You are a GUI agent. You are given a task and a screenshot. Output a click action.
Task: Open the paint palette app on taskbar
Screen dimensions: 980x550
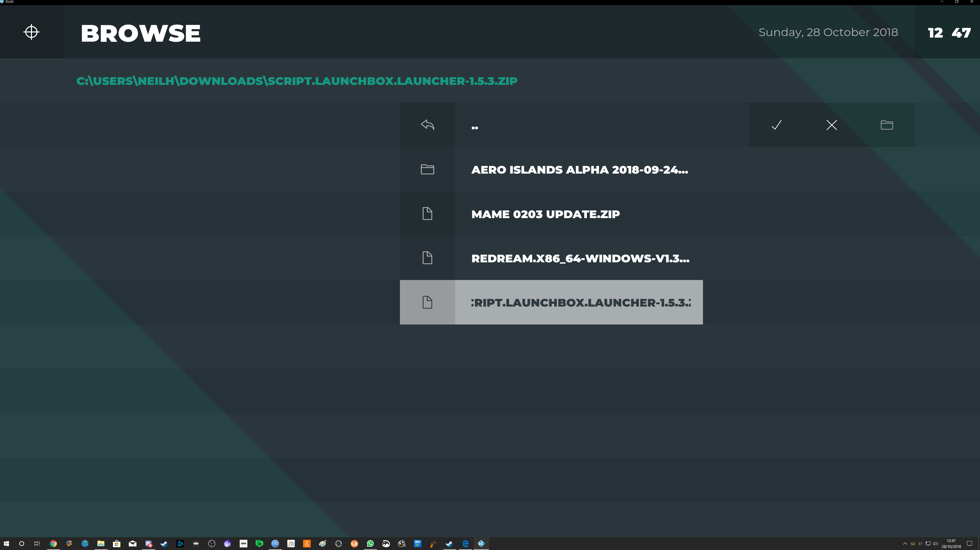pyautogui.click(x=322, y=544)
